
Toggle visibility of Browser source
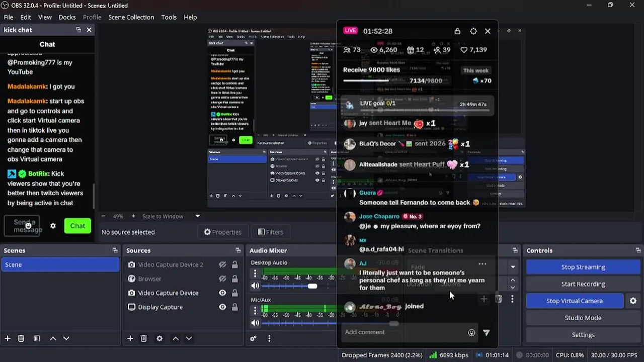click(x=222, y=279)
